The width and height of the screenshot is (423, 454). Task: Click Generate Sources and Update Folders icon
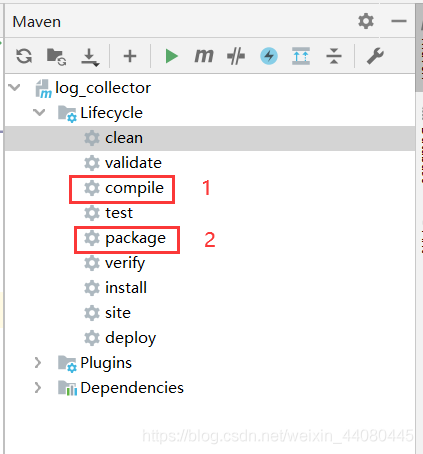(56, 56)
